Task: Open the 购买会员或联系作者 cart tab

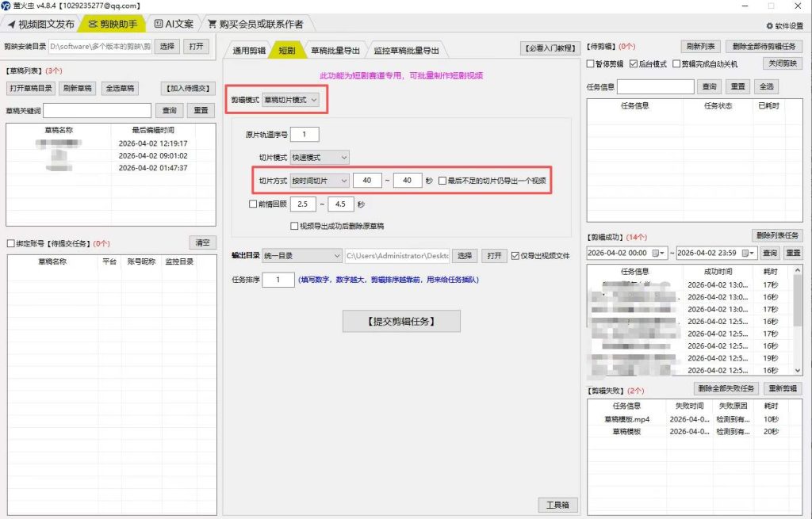Action: [x=255, y=24]
